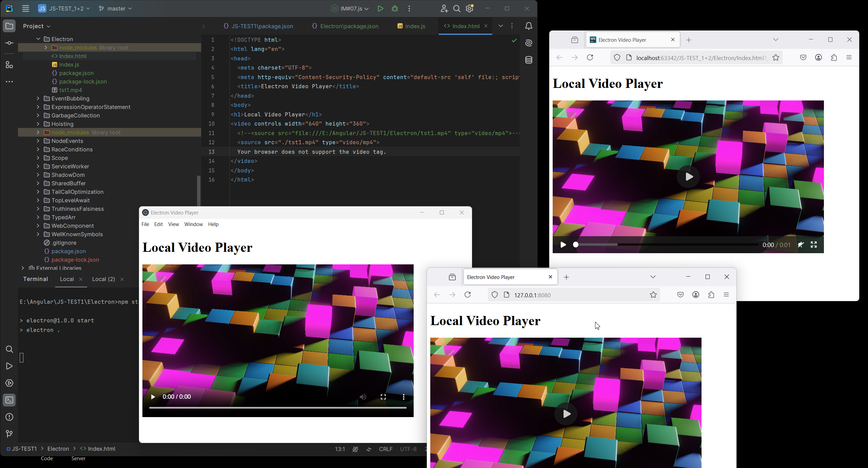Open the Local (2) terminal tab

(x=103, y=279)
